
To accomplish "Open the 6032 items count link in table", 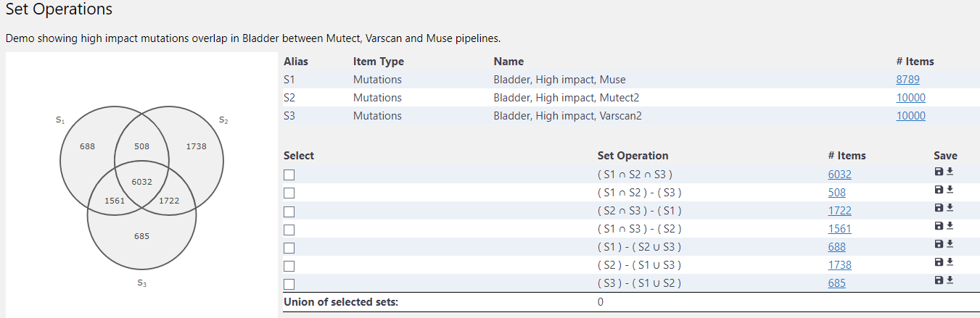I will click(x=839, y=175).
